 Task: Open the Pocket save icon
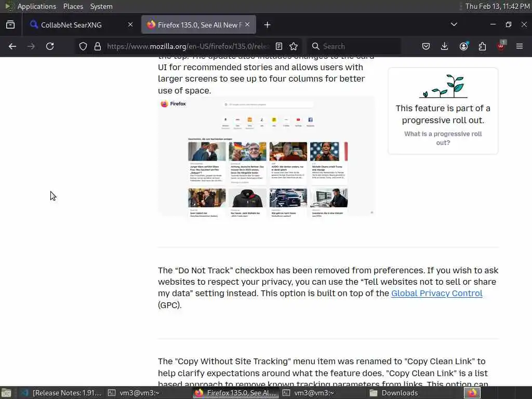point(426,46)
